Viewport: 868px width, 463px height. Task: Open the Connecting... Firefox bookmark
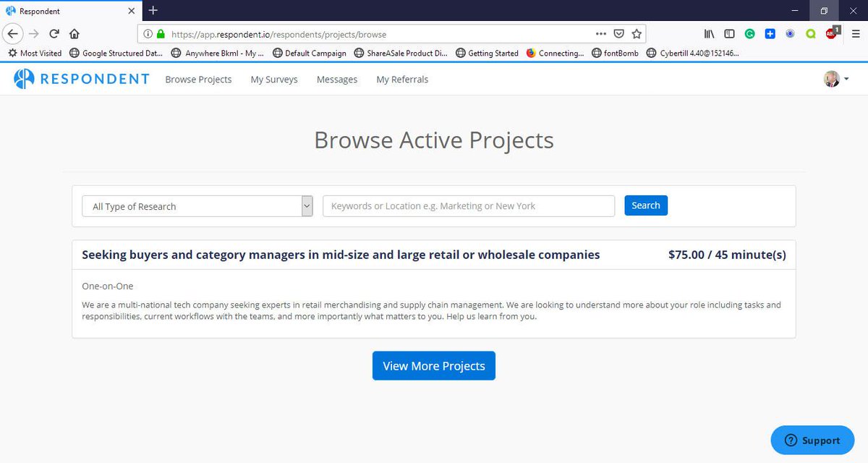pos(555,53)
